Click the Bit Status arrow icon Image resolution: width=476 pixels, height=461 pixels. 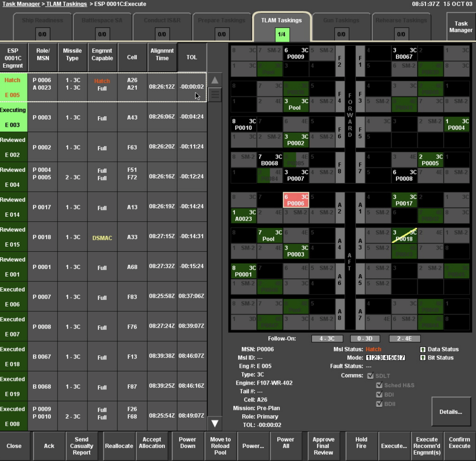(x=423, y=358)
